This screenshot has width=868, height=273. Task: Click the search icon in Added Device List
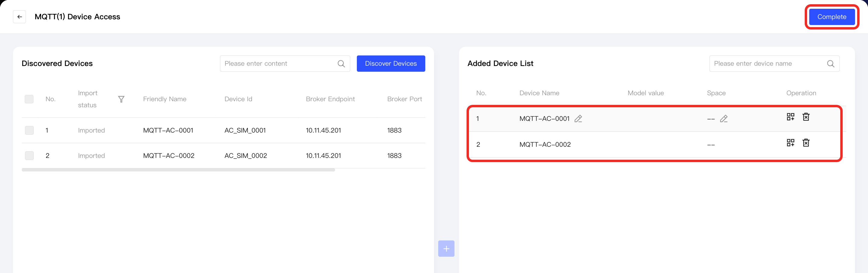pos(831,64)
